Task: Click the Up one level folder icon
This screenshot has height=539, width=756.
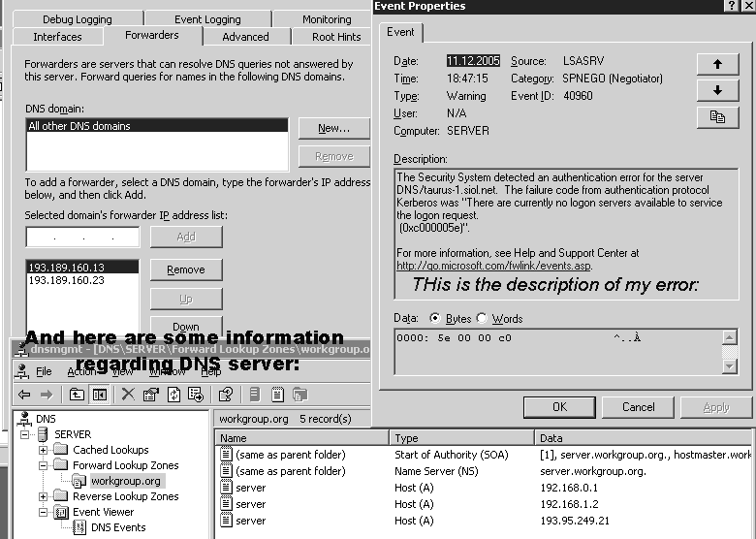Action: pyautogui.click(x=77, y=395)
